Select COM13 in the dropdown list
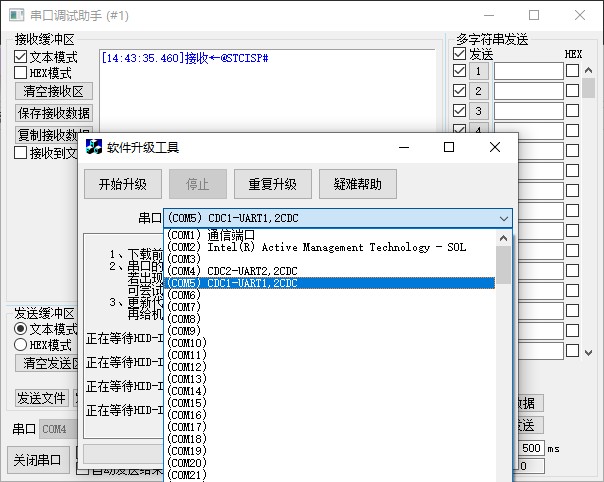Image resolution: width=604 pixels, height=482 pixels. [x=330, y=378]
